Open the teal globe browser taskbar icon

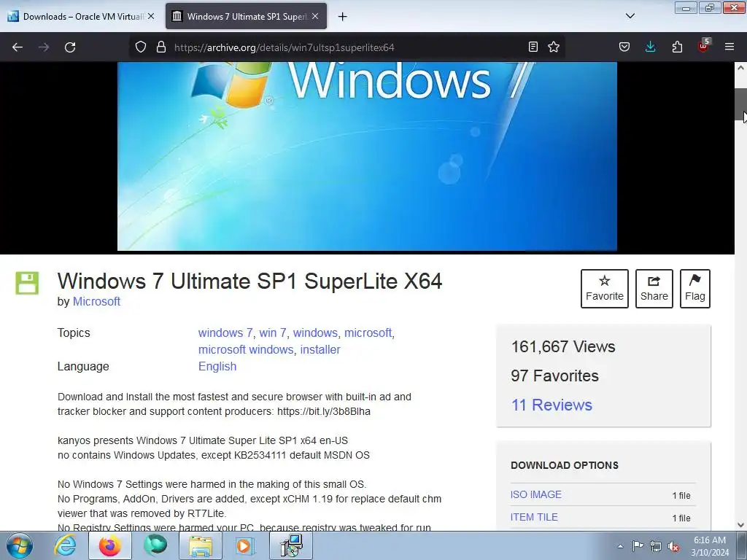tap(155, 545)
